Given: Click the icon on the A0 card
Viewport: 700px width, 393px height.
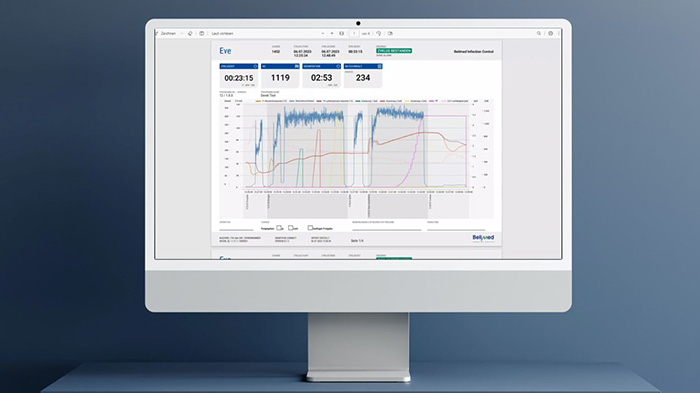Looking at the screenshot, I should tap(296, 66).
